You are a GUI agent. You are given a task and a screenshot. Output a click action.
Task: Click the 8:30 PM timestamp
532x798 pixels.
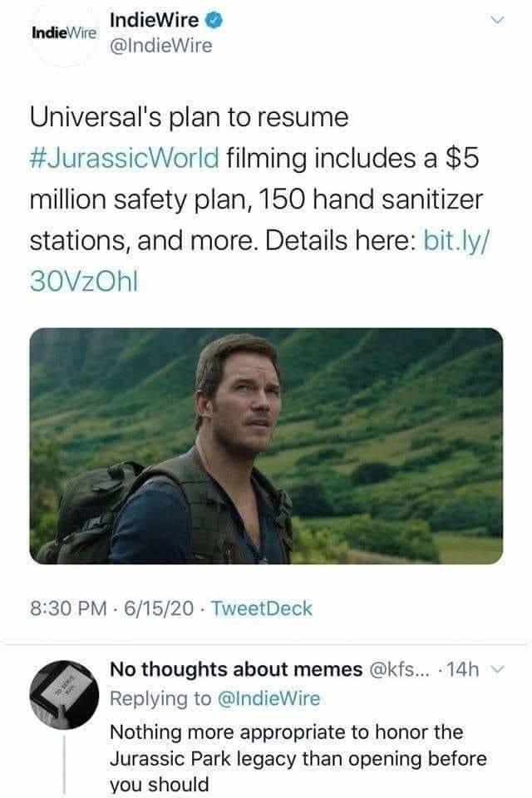(x=69, y=608)
